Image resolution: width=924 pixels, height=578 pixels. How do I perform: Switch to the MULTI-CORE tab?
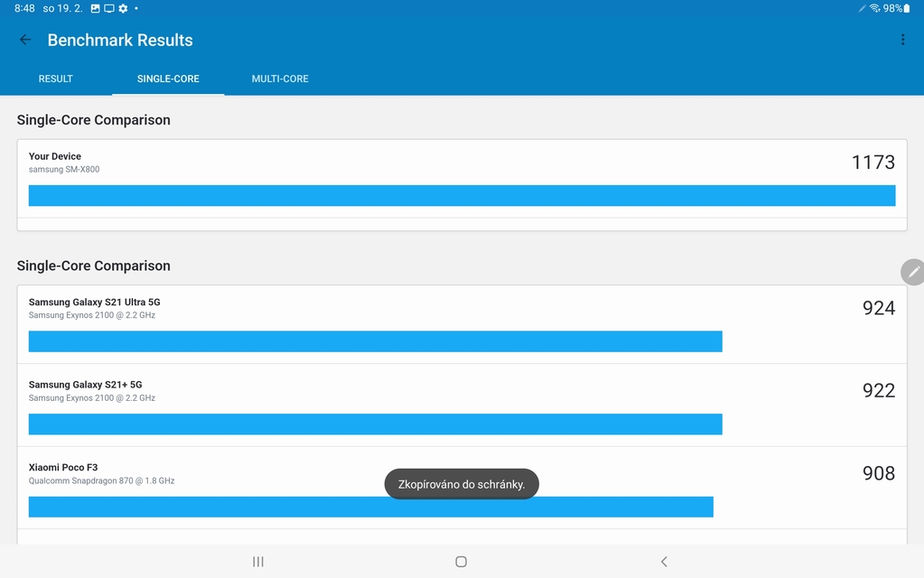280,79
